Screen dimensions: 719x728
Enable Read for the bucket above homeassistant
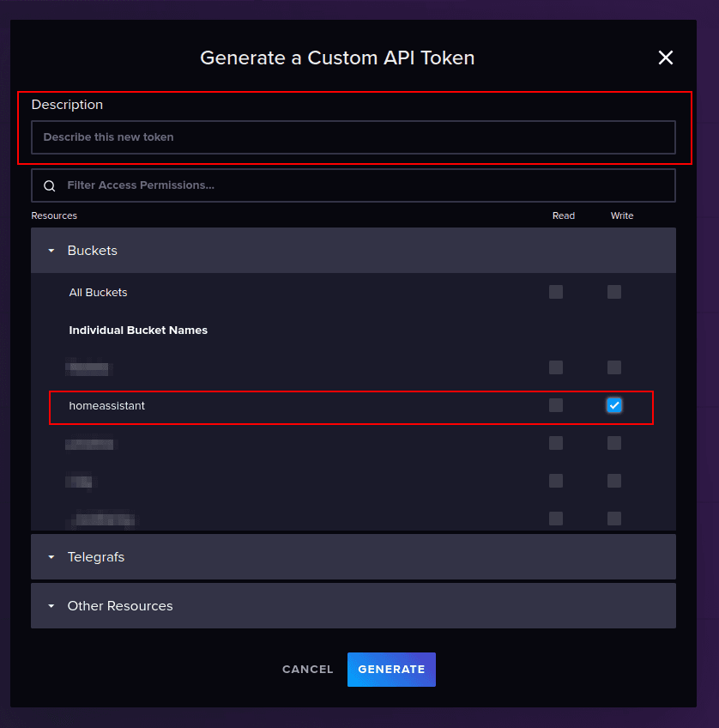556,367
